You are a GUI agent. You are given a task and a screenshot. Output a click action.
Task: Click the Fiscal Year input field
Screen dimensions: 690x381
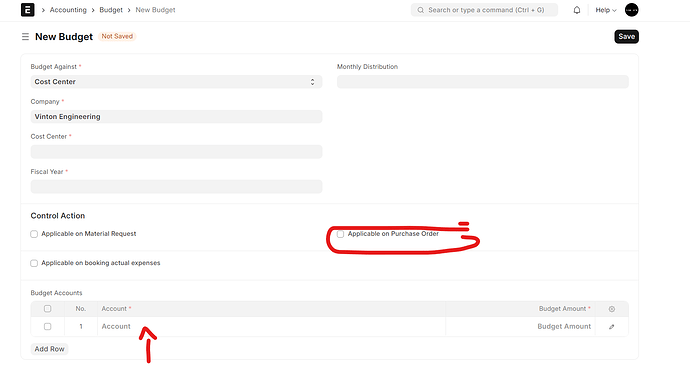(176, 187)
